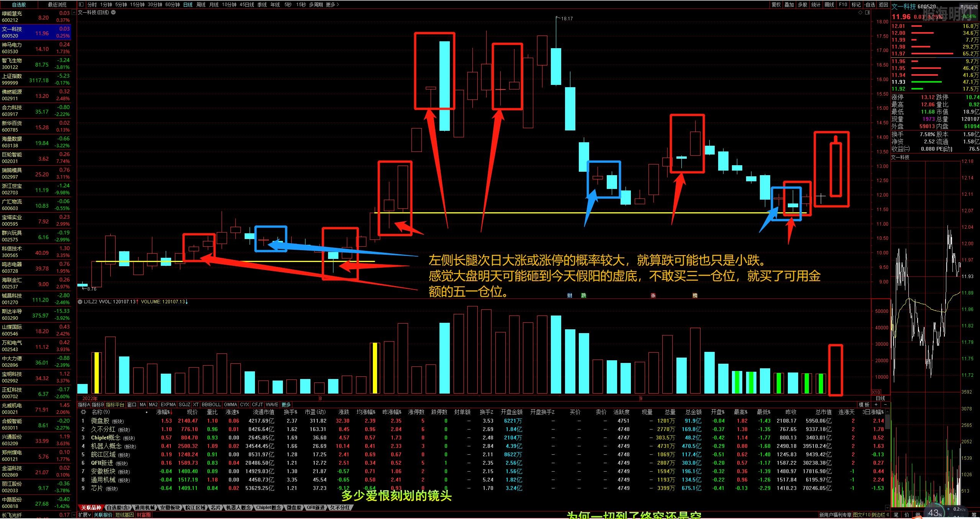Click the plus button beside 模板
The width and height of the screenshot is (980, 519).
pos(875,405)
